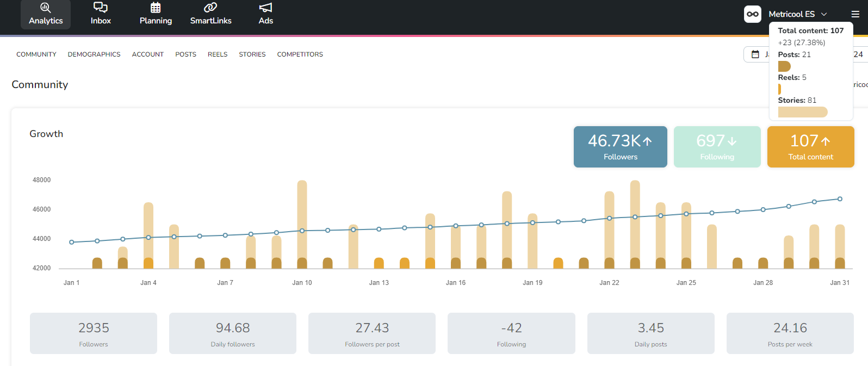The width and height of the screenshot is (868, 366).
Task: Open the SmartLinks chain icon
Action: point(210,8)
